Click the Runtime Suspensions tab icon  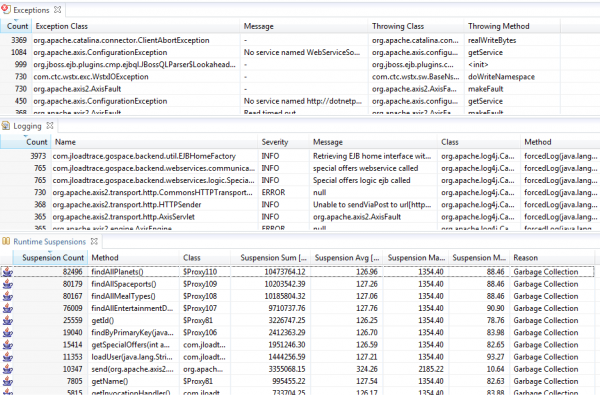pyautogui.click(x=6, y=241)
